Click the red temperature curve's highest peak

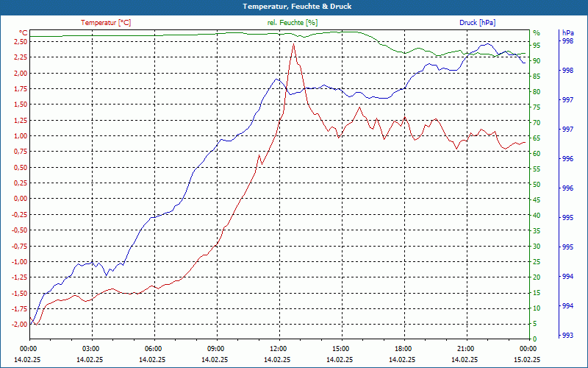coord(293,44)
